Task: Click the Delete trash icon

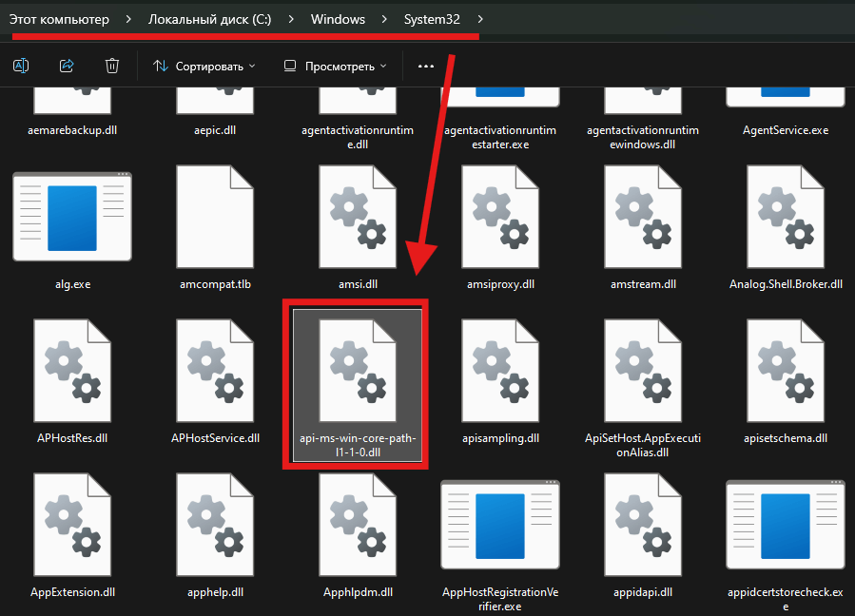Action: click(x=112, y=66)
